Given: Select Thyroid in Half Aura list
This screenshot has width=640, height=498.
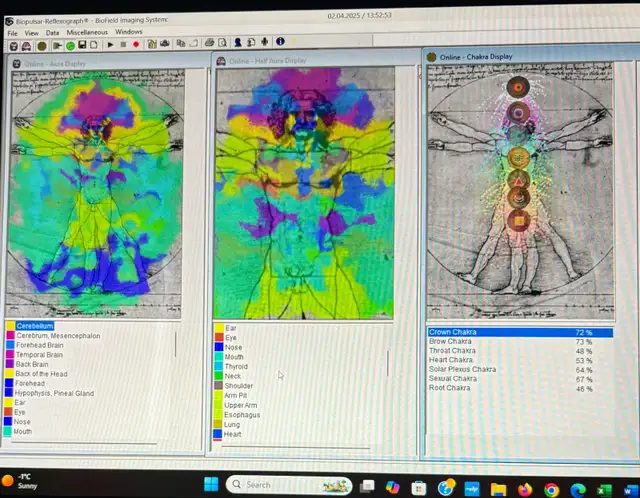Looking at the screenshot, I should pos(236,367).
